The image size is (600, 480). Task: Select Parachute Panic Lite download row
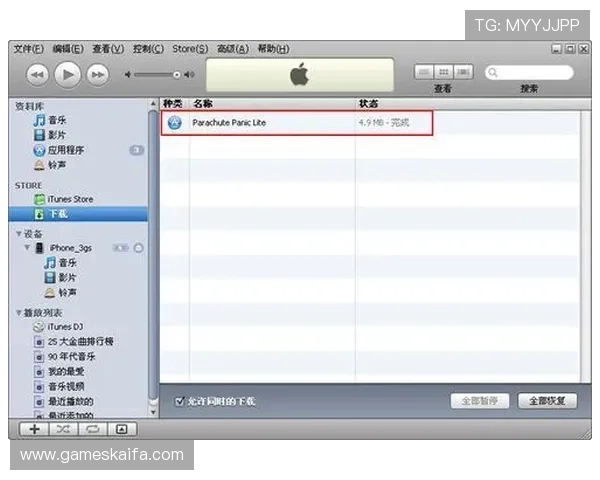(297, 123)
